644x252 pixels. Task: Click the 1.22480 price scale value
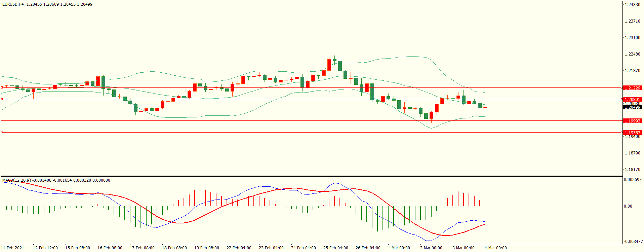[632, 54]
